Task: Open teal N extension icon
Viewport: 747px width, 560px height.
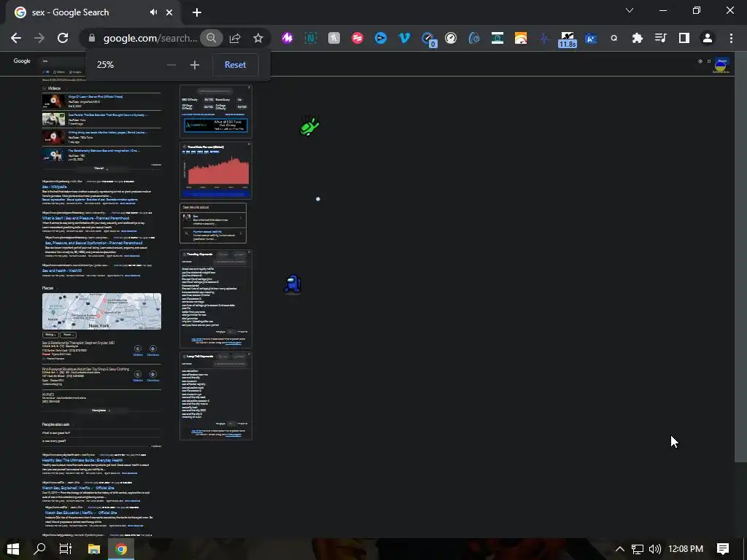Action: tap(311, 38)
